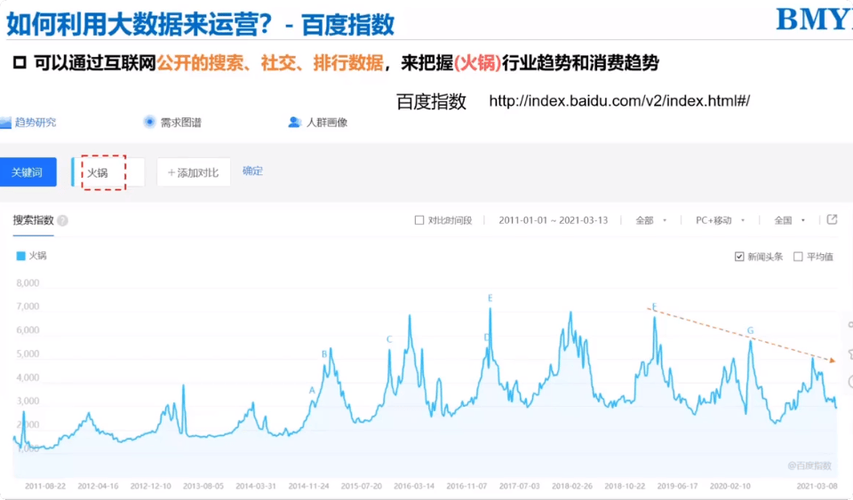Click the 2021-03-08 axis date label
The height and width of the screenshot is (500, 853).
click(817, 486)
